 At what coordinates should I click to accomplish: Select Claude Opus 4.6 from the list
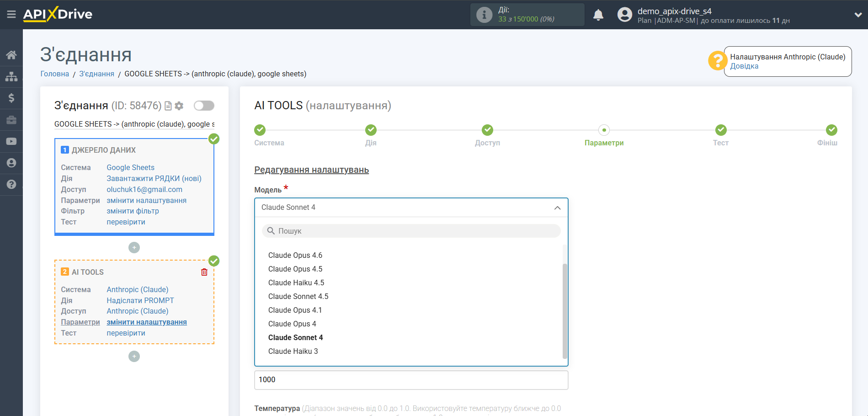pos(295,256)
